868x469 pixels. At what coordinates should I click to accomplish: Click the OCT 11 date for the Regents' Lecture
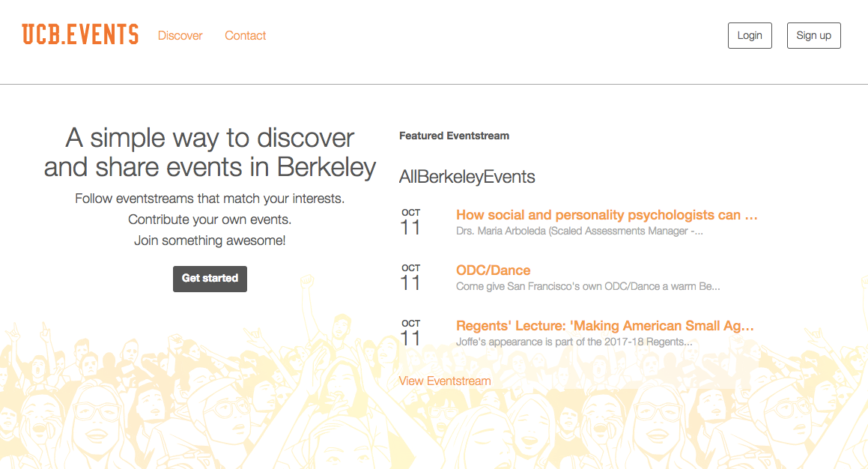tap(410, 332)
